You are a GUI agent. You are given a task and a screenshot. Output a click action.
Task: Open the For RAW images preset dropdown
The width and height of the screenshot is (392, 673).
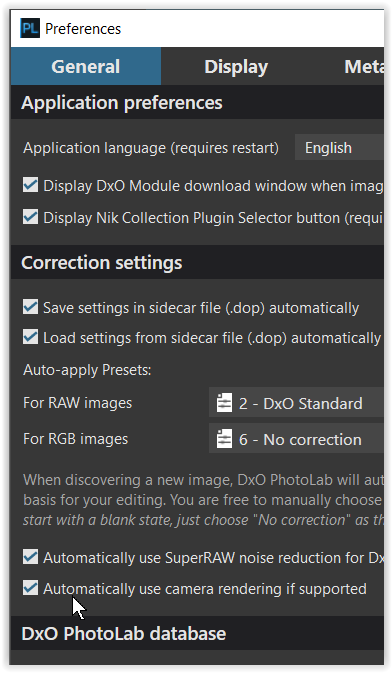tap(296, 403)
